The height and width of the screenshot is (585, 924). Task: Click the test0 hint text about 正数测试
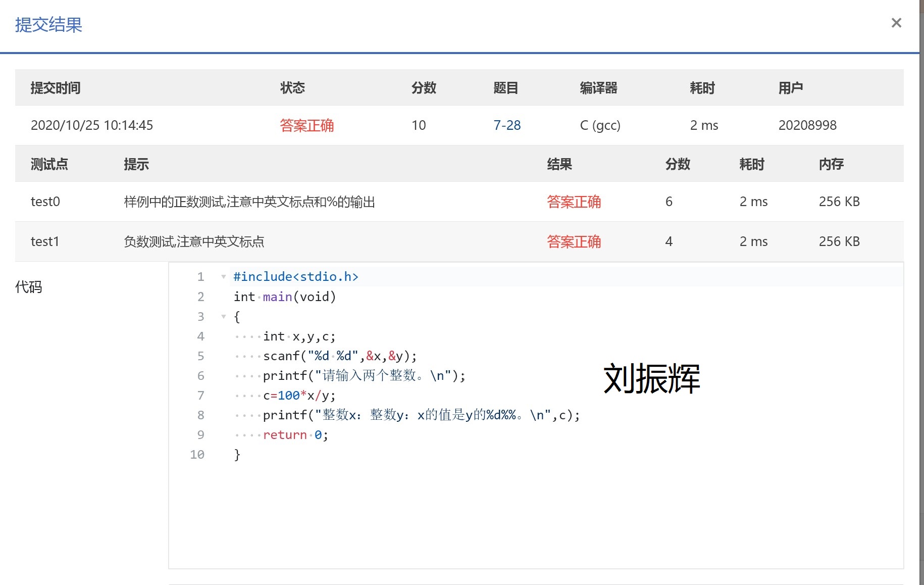(x=249, y=202)
